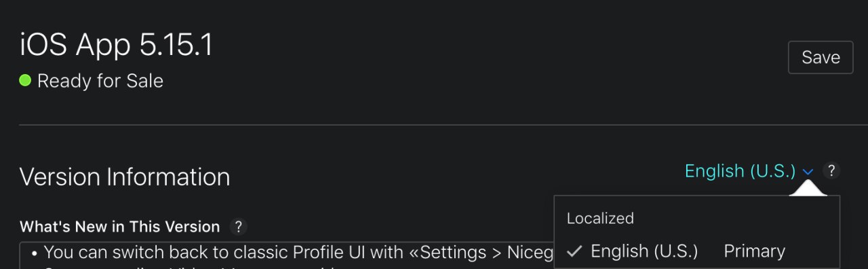The height and width of the screenshot is (269, 868).
Task: Click the white popover pointer triangle
Action: point(808,188)
